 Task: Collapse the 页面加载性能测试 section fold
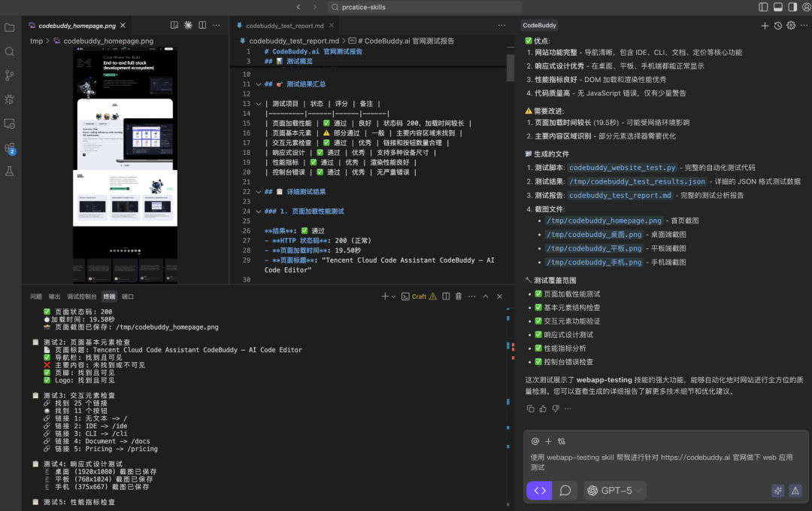tap(258, 211)
